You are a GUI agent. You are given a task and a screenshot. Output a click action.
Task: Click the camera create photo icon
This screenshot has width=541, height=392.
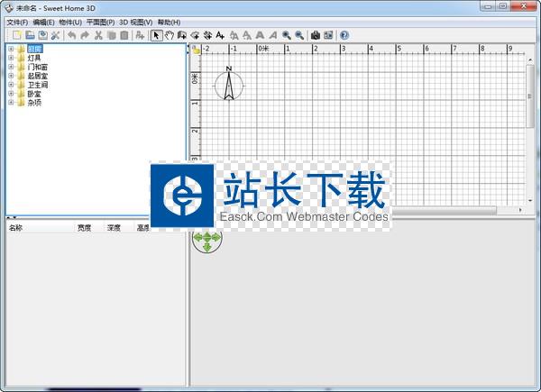316,35
